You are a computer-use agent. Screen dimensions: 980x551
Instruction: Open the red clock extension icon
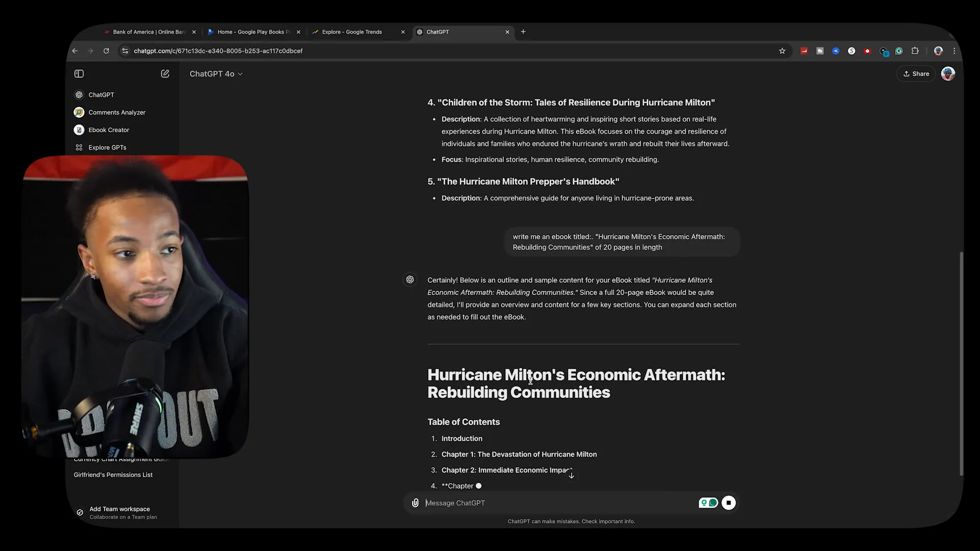coord(867,51)
